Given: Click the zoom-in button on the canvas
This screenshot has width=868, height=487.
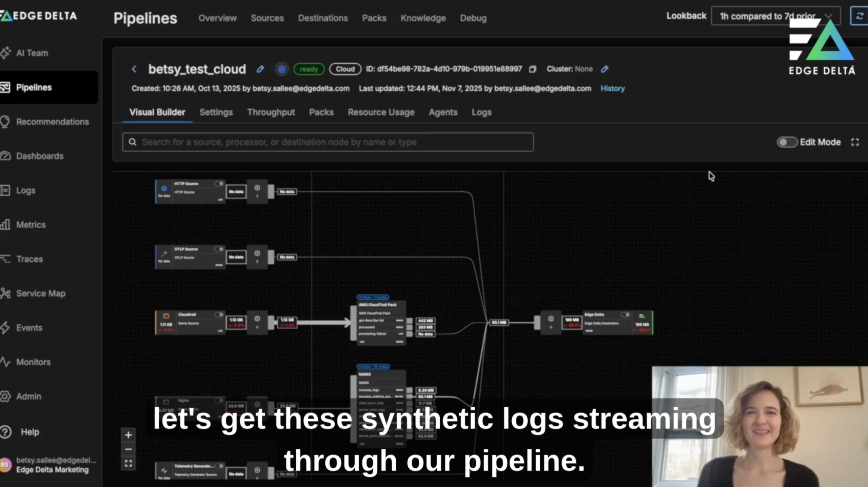Looking at the screenshot, I should coord(129,435).
